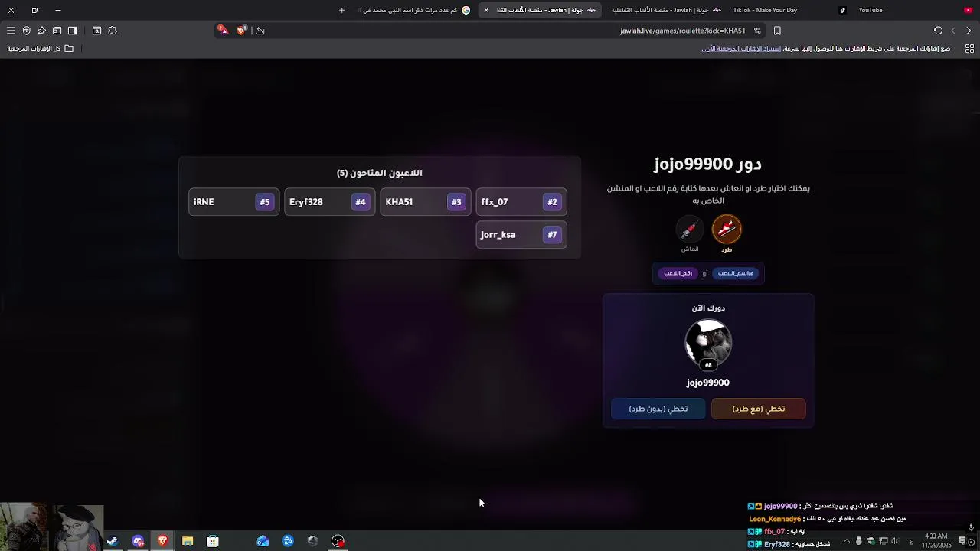The image size is (980, 551).
Task: Click the site settings icon beside the URL
Action: (x=757, y=31)
